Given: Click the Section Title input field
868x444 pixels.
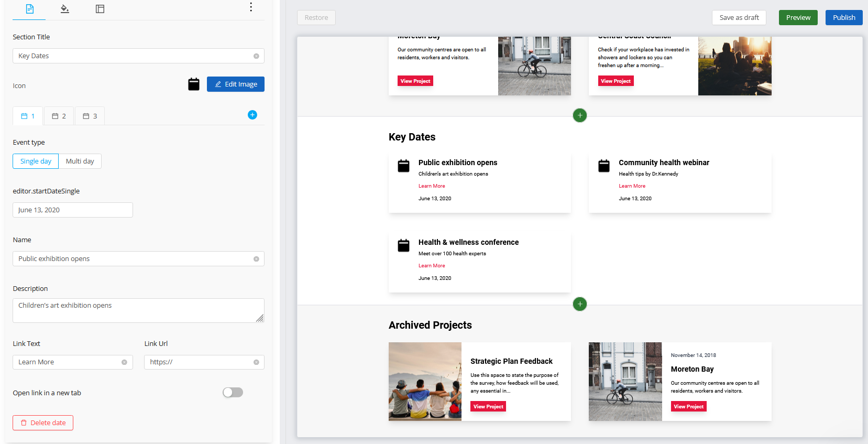Looking at the screenshot, I should [138, 56].
